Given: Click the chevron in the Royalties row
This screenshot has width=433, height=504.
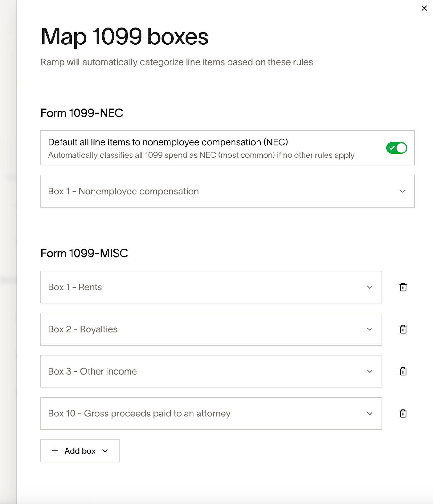Looking at the screenshot, I should click(x=370, y=329).
